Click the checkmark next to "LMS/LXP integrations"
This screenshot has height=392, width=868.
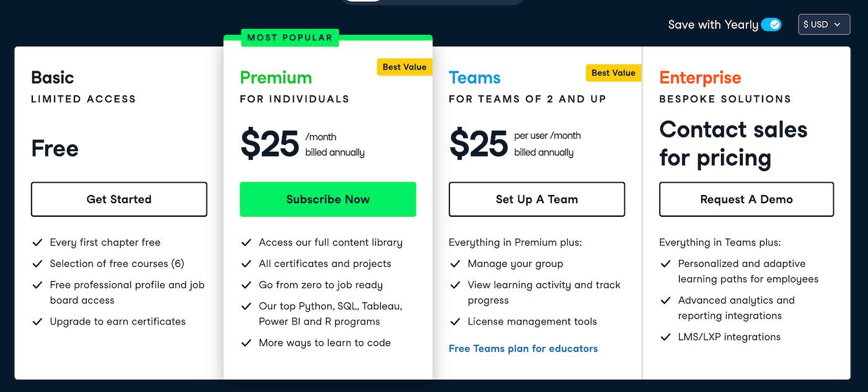[x=665, y=337]
